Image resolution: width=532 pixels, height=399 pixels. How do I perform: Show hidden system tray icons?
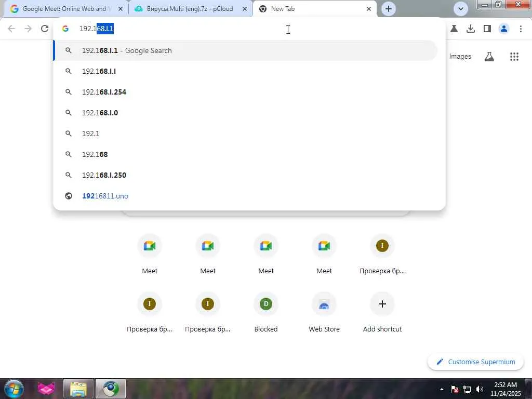point(442,389)
